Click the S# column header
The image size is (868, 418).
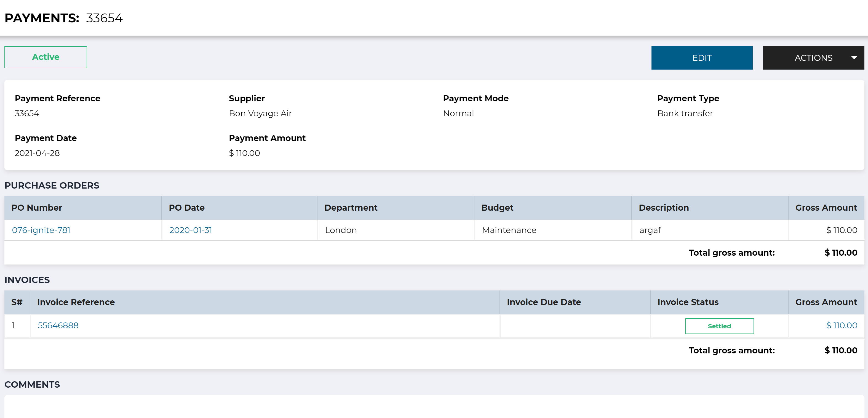(x=17, y=302)
